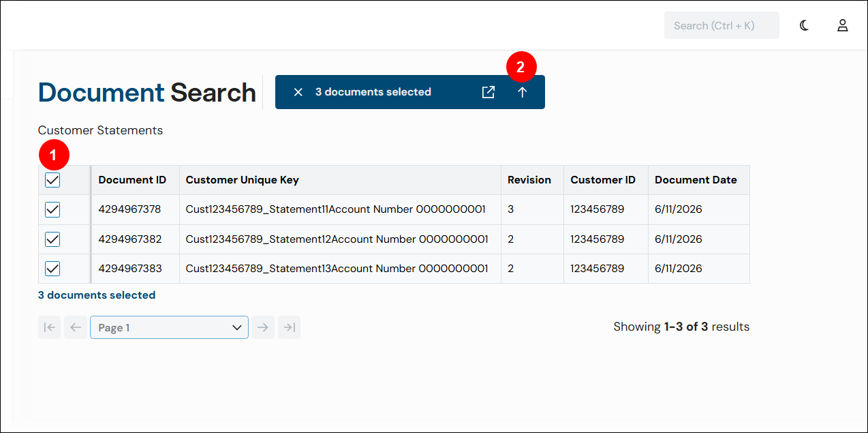Open the Page 1 dropdown
The width and height of the screenshot is (868, 433).
point(169,327)
